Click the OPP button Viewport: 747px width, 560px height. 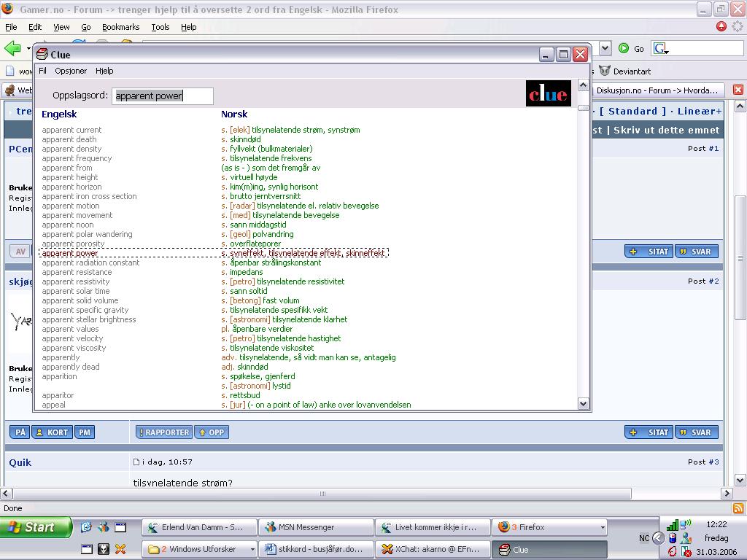[x=212, y=432]
